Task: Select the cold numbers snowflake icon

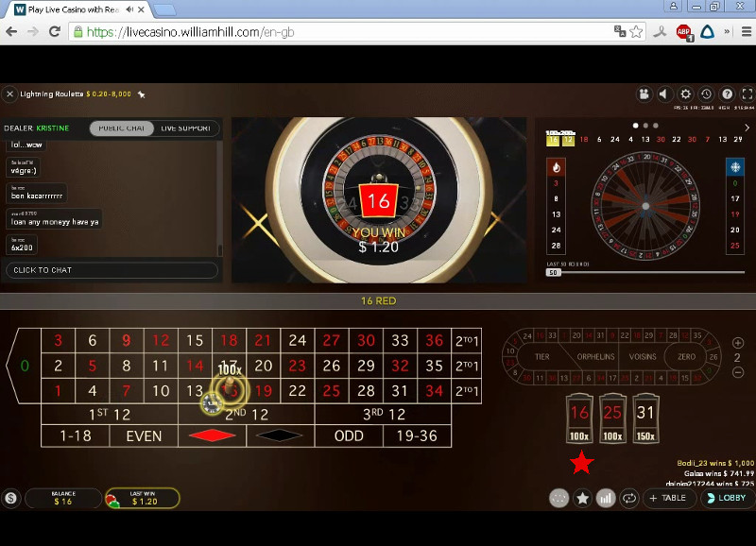Action: 735,167
